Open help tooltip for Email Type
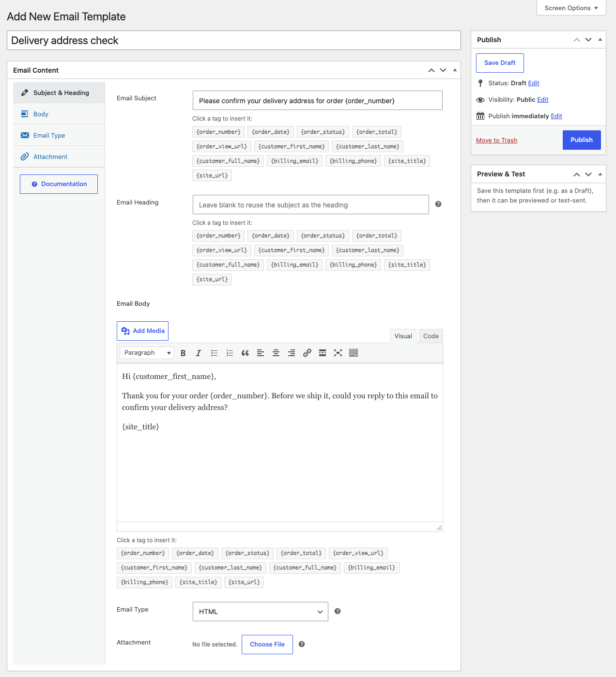The width and height of the screenshot is (616, 677). [338, 611]
